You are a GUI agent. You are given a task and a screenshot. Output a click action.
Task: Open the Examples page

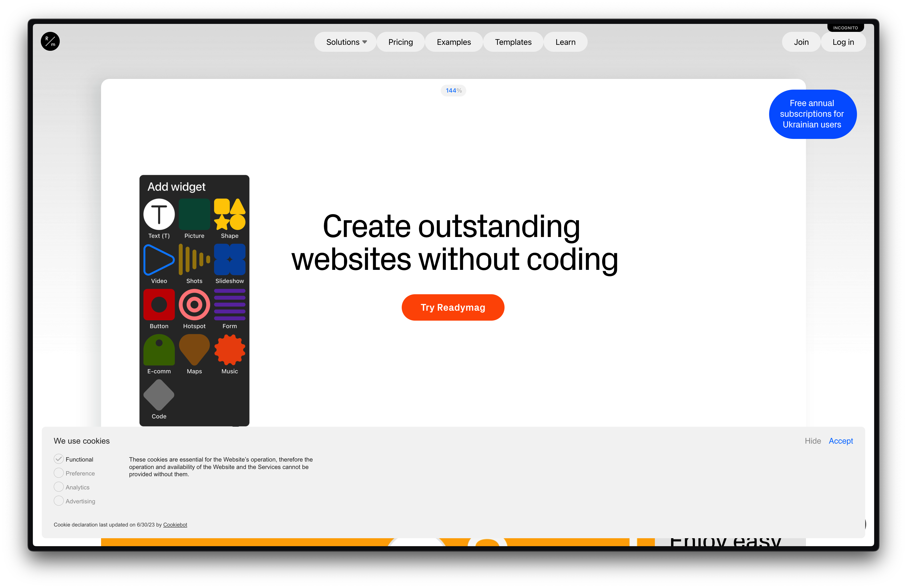454,42
